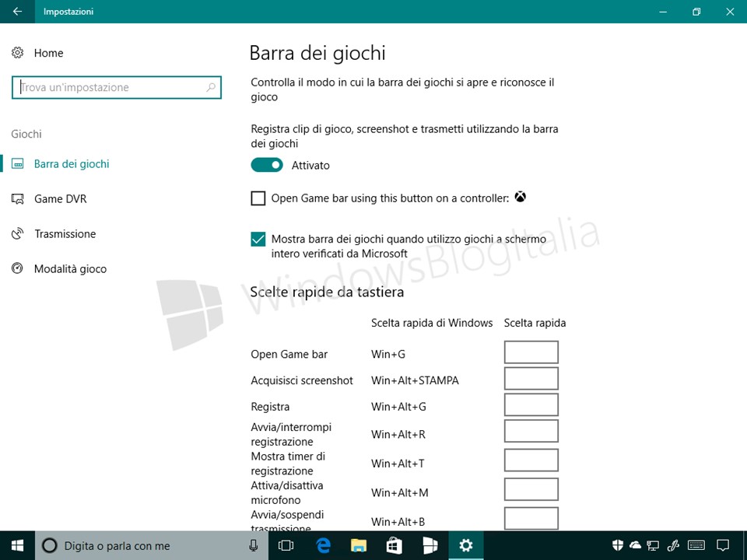Uncheck Mostra barra dei giochi a schermo intero
The height and width of the screenshot is (560, 747).
258,239
